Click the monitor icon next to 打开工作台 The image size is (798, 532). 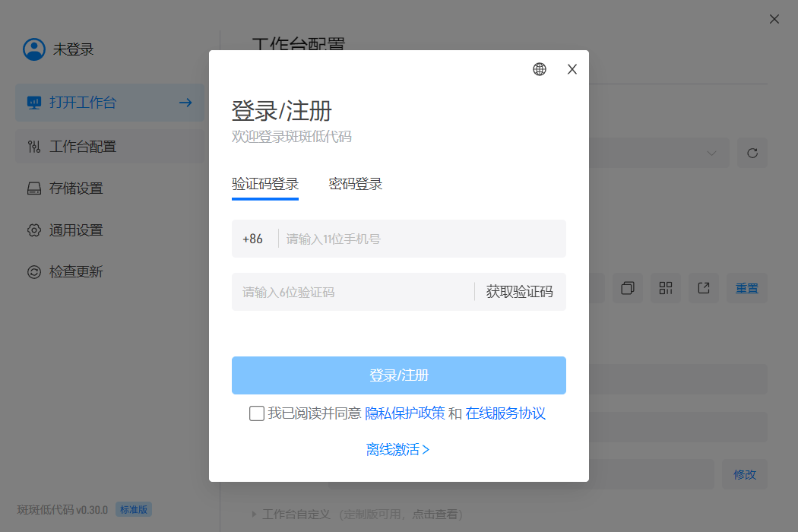34,103
